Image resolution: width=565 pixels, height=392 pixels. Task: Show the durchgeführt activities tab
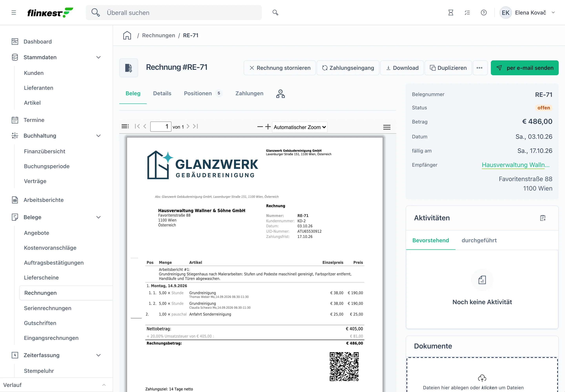point(479,240)
